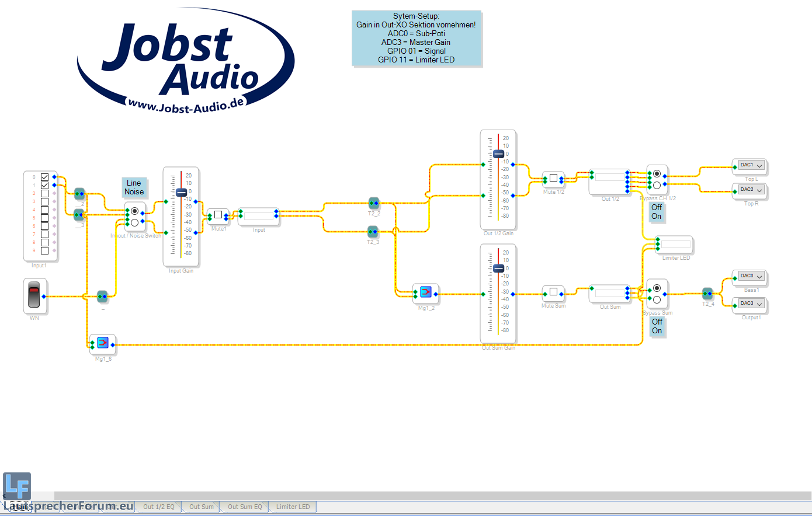Image resolution: width=812 pixels, height=516 pixels.
Task: Expand the DAC0 dropdown for Bass1
Action: pos(759,277)
